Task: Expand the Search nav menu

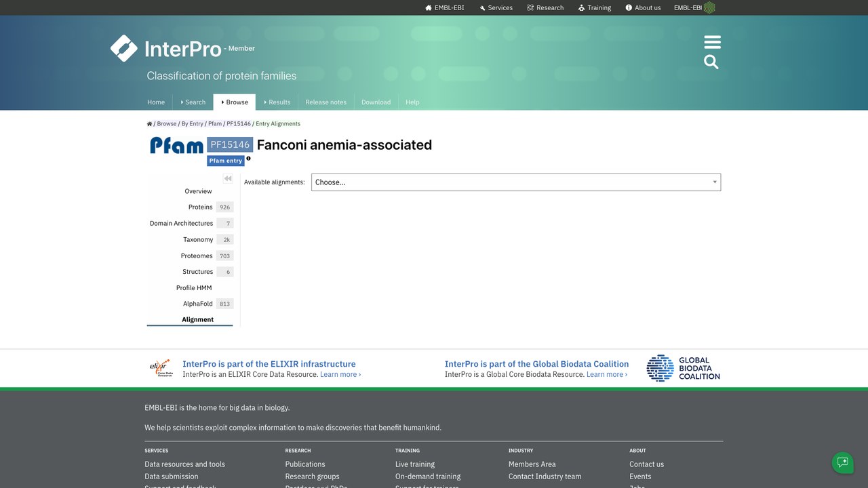Action: point(193,102)
